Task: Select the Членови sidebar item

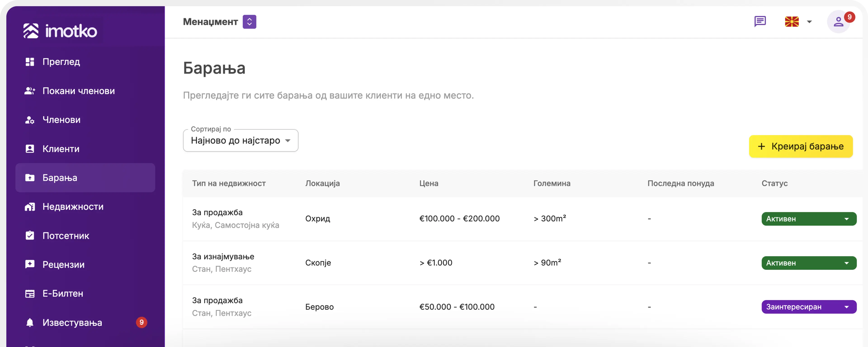Action: [61, 120]
